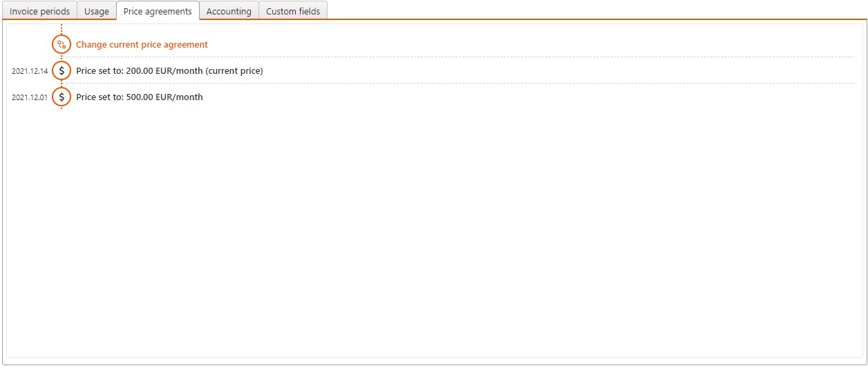Open the Change current price agreement link
The image size is (868, 368).
point(142,45)
